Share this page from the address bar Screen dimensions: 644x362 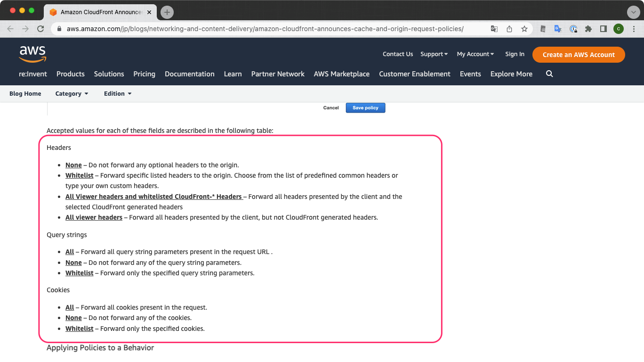pos(509,29)
